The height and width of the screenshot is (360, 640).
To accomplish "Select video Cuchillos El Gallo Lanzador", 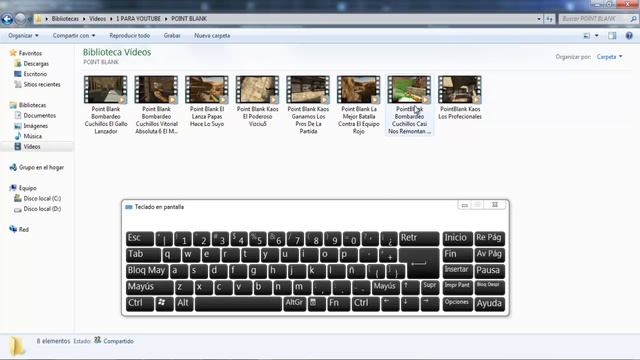I will point(106,105).
